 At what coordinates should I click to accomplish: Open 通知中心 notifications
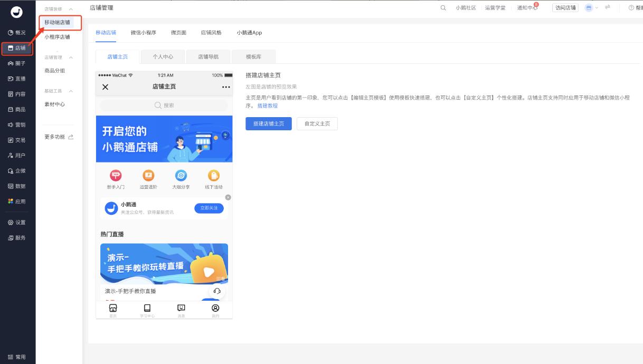[527, 8]
